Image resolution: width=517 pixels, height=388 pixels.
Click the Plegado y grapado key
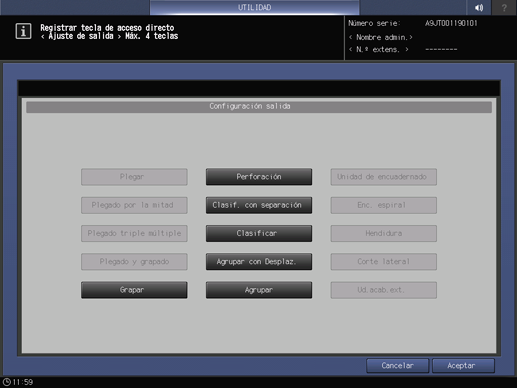tap(134, 262)
